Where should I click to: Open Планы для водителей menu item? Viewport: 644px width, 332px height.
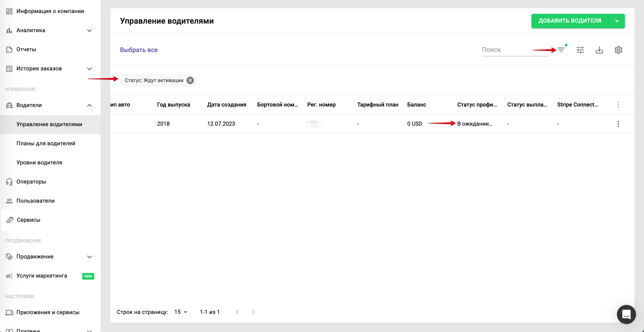(x=46, y=143)
